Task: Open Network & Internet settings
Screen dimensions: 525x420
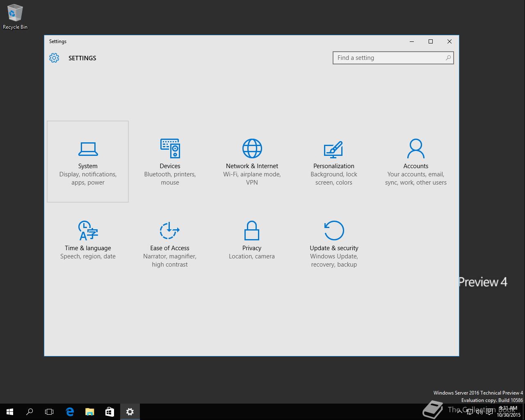Action: (252, 162)
